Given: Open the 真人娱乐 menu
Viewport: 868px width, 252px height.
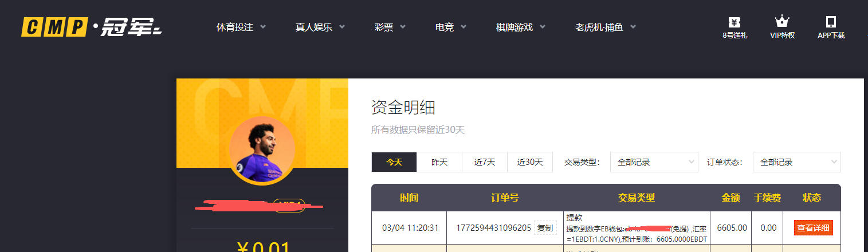Looking at the screenshot, I should coord(314,27).
